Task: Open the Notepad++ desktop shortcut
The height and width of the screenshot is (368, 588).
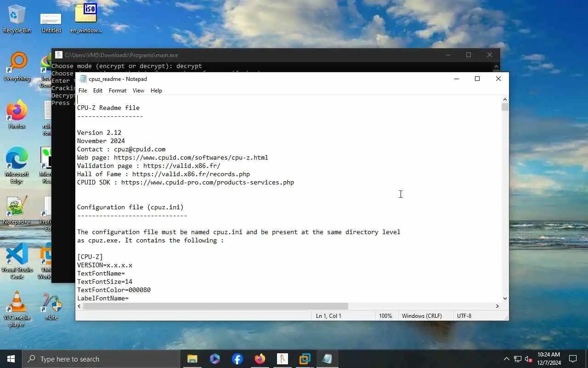Action: (17, 211)
